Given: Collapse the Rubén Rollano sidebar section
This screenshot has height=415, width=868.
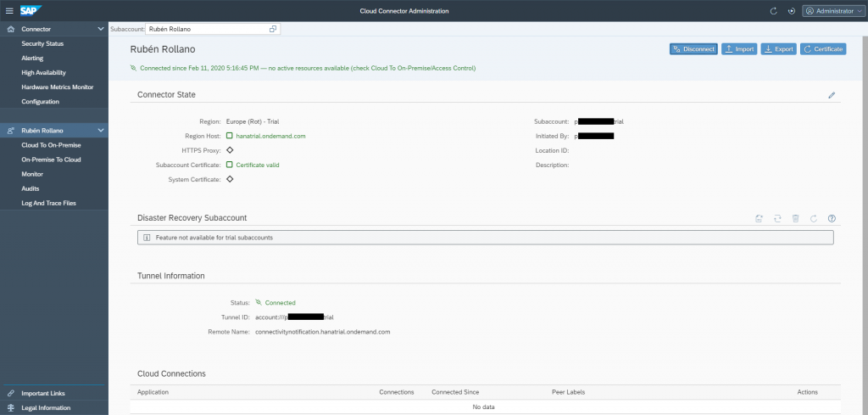Looking at the screenshot, I should coord(100,131).
